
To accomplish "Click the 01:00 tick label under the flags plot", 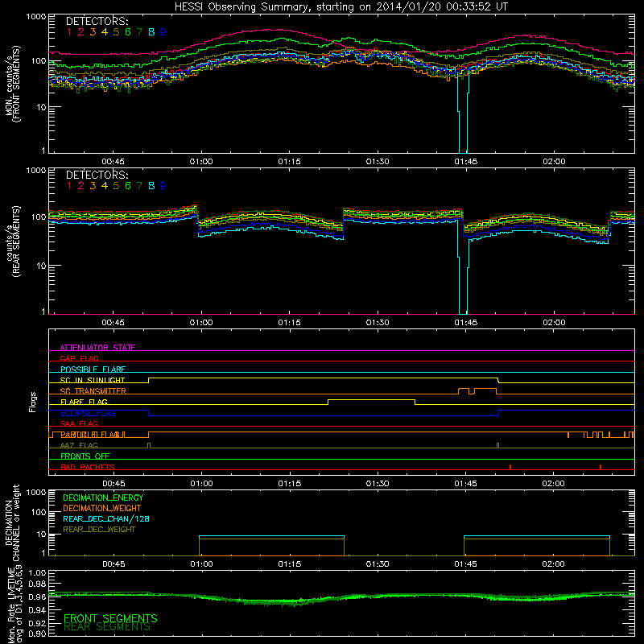I will tap(201, 484).
